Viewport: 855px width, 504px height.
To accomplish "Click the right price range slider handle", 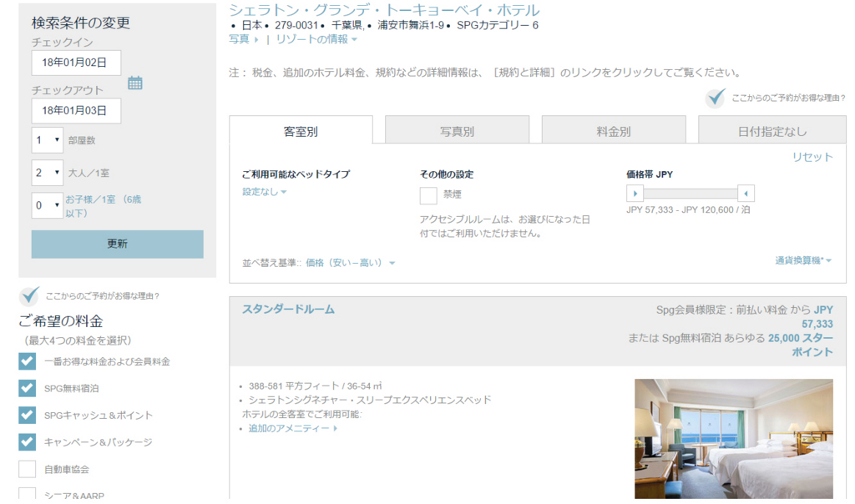I will (746, 194).
